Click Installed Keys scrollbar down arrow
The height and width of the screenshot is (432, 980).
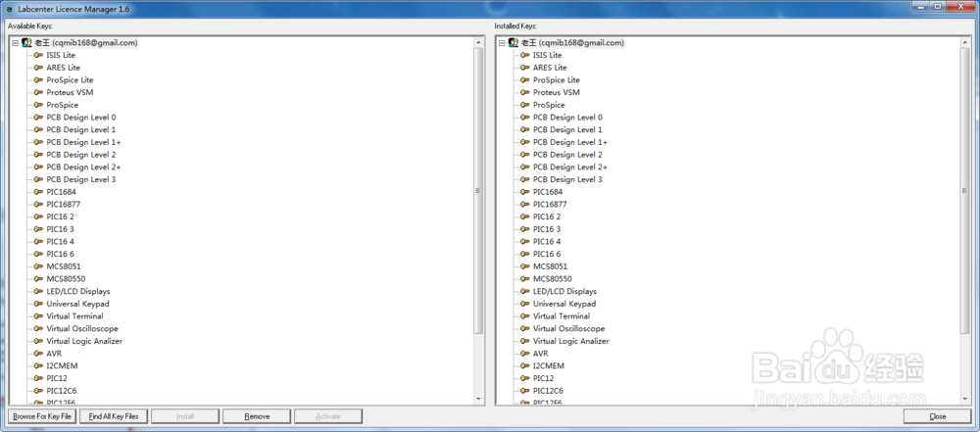click(965, 399)
